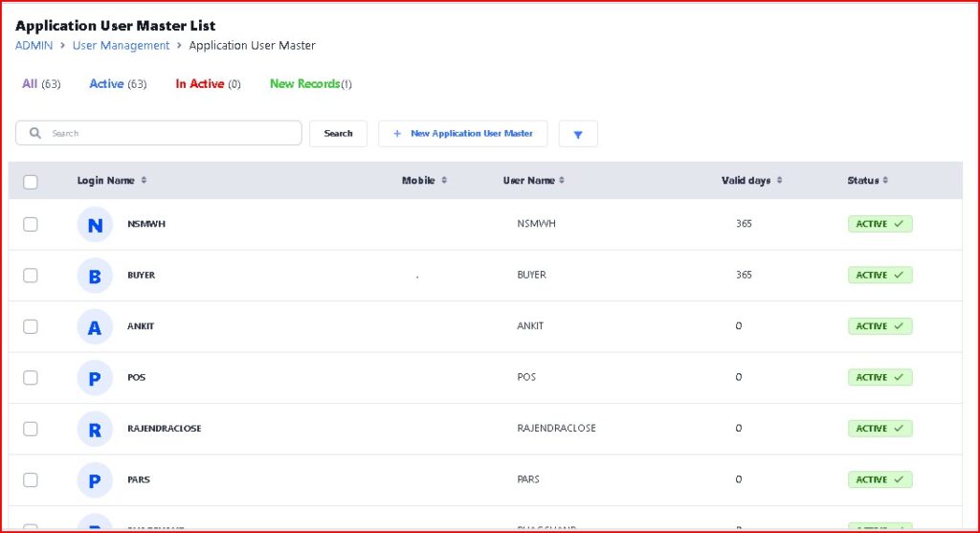The width and height of the screenshot is (980, 533).
Task: Click New Application User Master button
Action: click(x=463, y=134)
